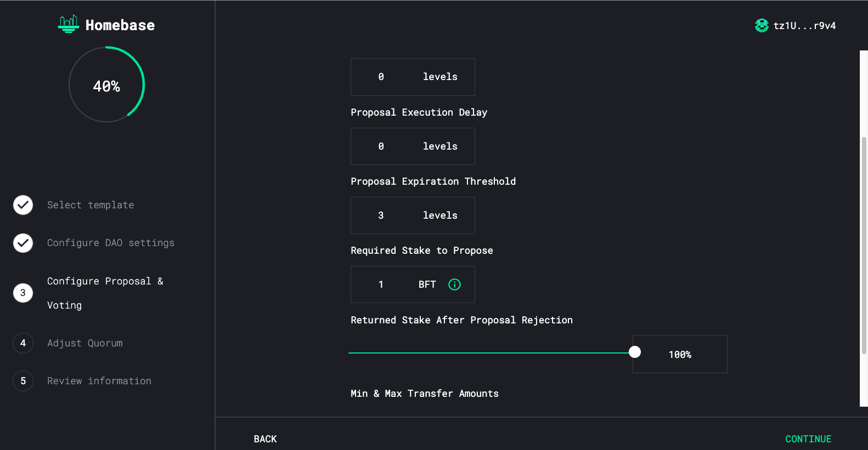Open the Select template step
Viewport: 868px width, 450px height.
coord(91,205)
